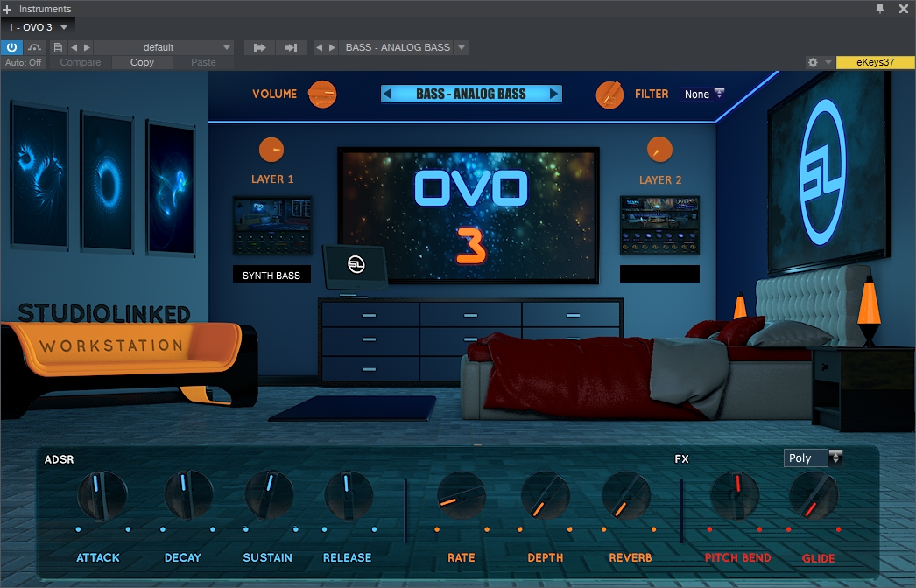Click the REVERB knob
The image size is (916, 588).
[x=626, y=496]
